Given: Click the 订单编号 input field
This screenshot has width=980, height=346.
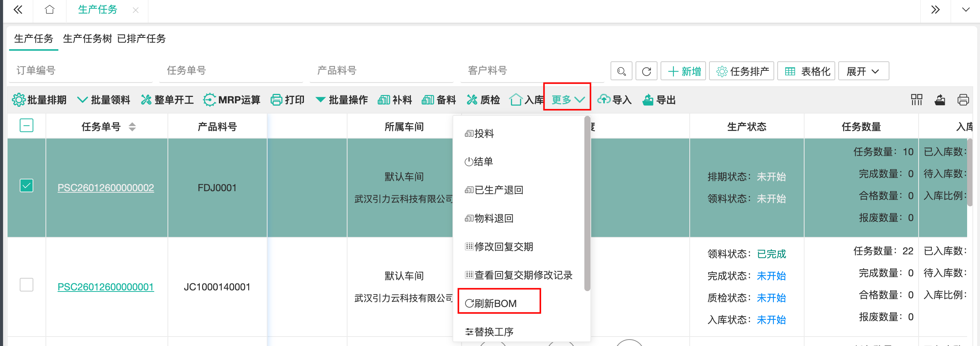Looking at the screenshot, I should click(81, 70).
